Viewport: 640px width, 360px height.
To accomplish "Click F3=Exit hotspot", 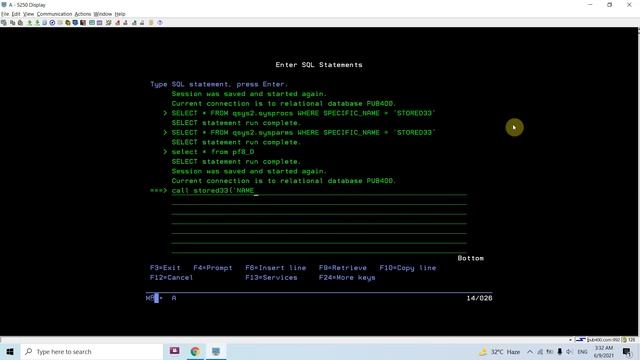I will [165, 268].
